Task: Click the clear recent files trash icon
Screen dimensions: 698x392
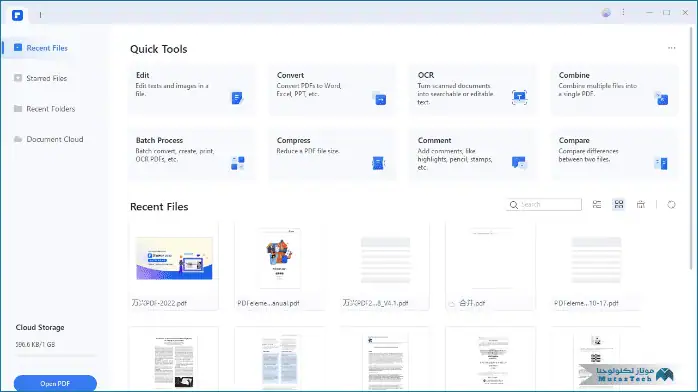Action: [x=641, y=205]
